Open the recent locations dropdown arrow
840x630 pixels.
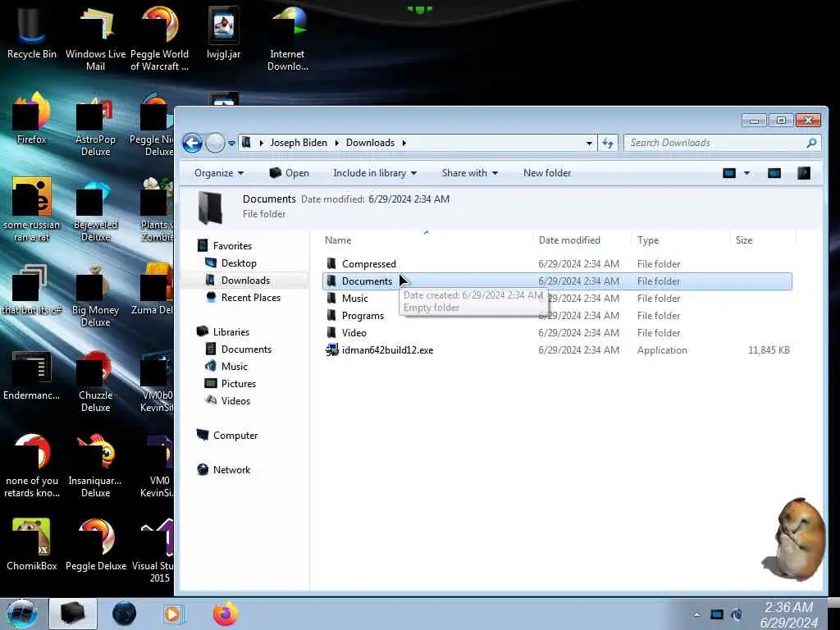click(231, 143)
